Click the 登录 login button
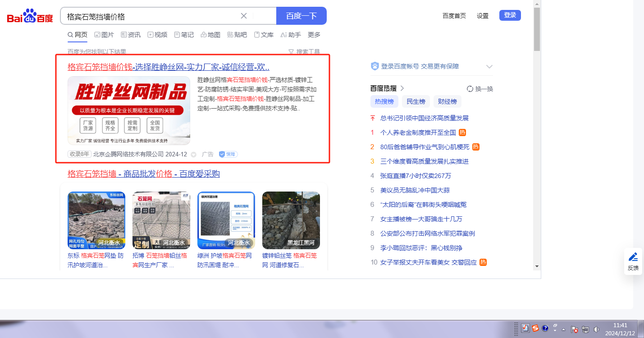 (x=510, y=15)
